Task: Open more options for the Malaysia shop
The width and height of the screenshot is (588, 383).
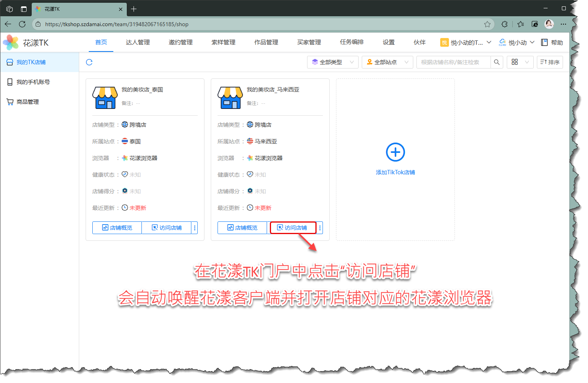Action: [x=320, y=228]
